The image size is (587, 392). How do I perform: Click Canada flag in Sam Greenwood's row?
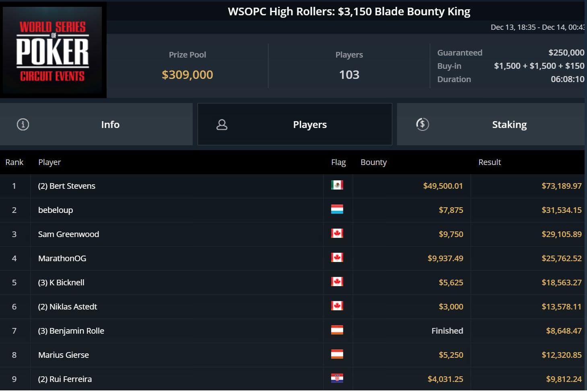tap(337, 233)
